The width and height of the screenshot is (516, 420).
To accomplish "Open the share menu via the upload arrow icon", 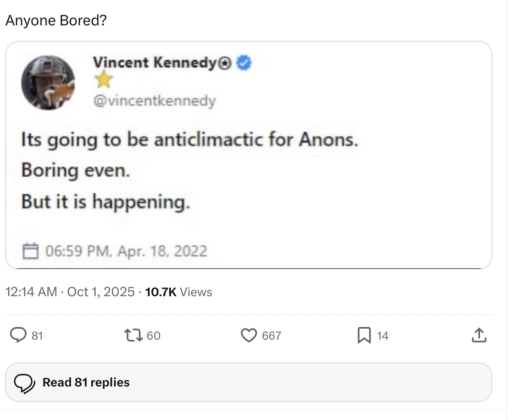I will click(479, 335).
